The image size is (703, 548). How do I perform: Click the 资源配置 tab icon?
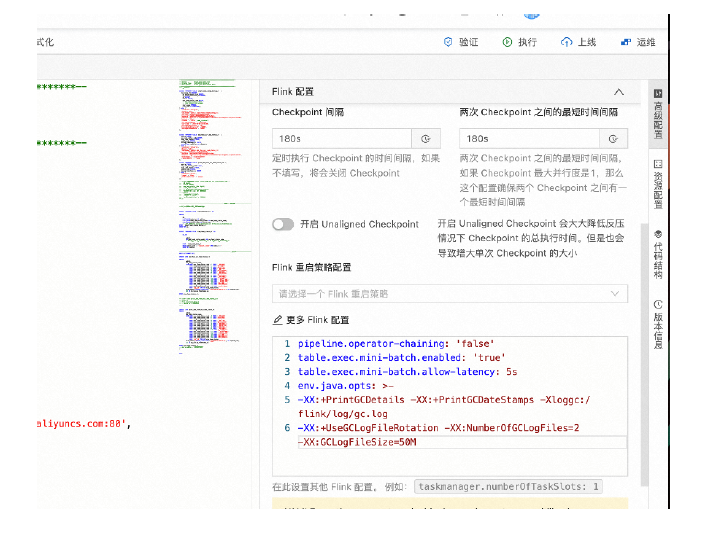pos(658,164)
